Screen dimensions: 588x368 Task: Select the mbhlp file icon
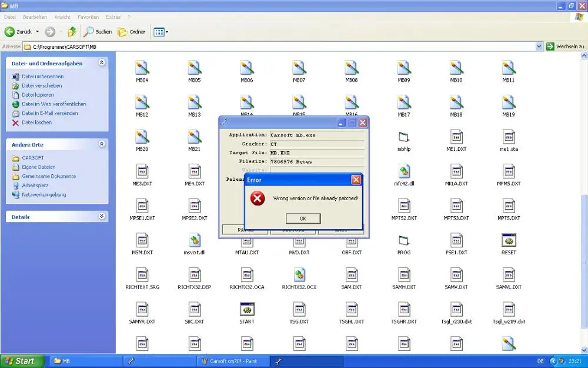coord(404,137)
